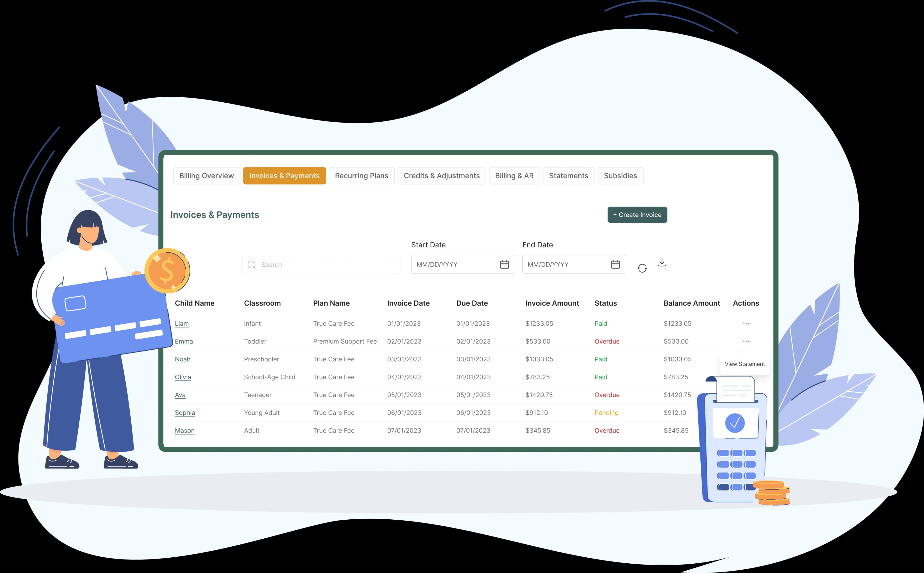Open the Recurring Plans tab

coord(361,176)
